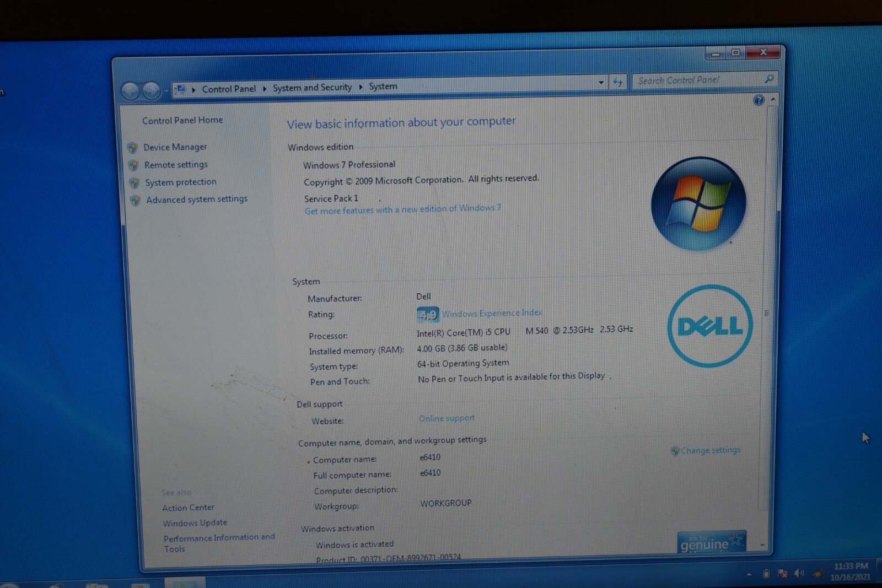Open the recent pages dropdown beside navigation arrows

(166, 91)
